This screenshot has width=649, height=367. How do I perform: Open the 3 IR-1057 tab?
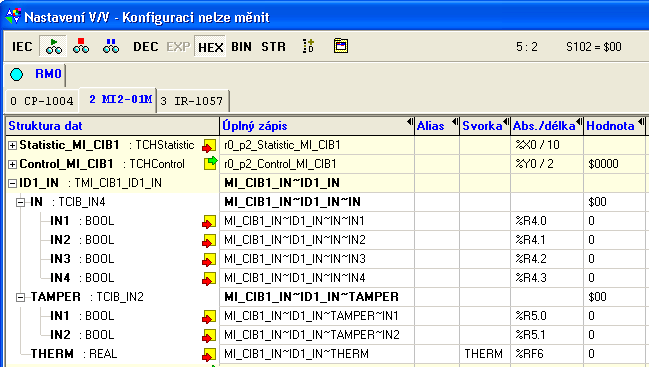tap(192, 101)
